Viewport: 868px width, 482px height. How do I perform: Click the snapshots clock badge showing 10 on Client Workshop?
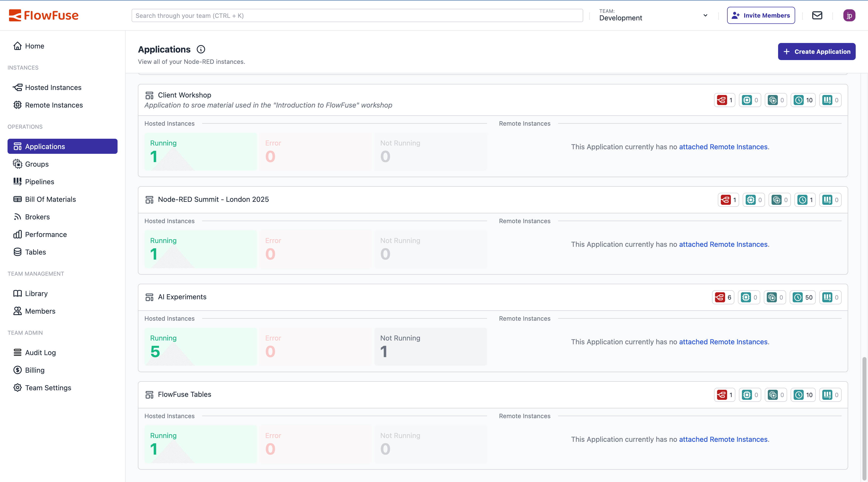(803, 100)
